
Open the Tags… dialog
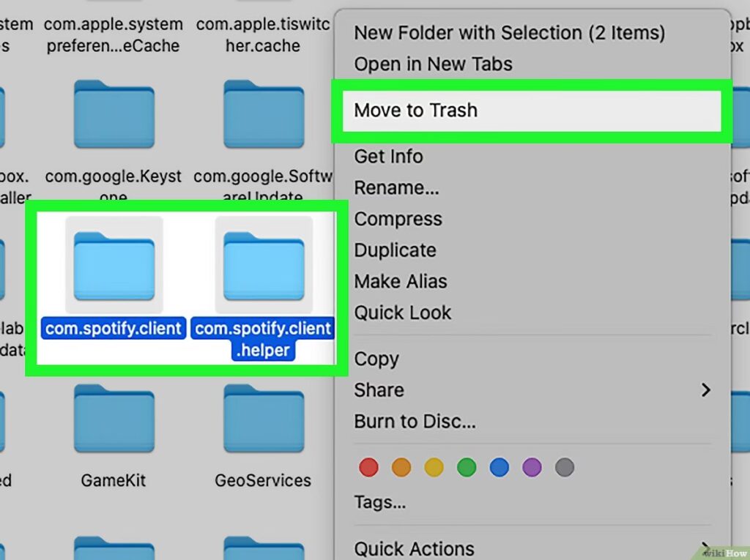coord(379,503)
